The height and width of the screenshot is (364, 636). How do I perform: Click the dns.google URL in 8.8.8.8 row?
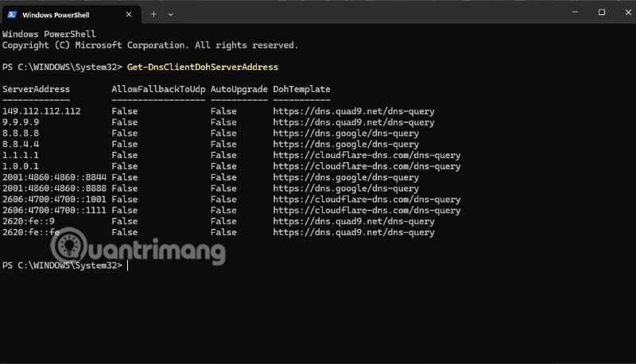(x=346, y=133)
